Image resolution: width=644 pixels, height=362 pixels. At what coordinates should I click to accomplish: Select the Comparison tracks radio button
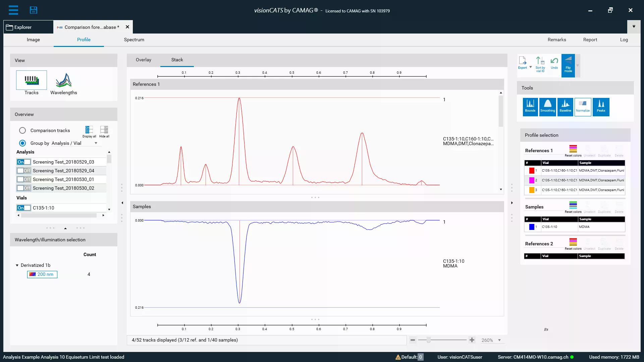(22, 130)
